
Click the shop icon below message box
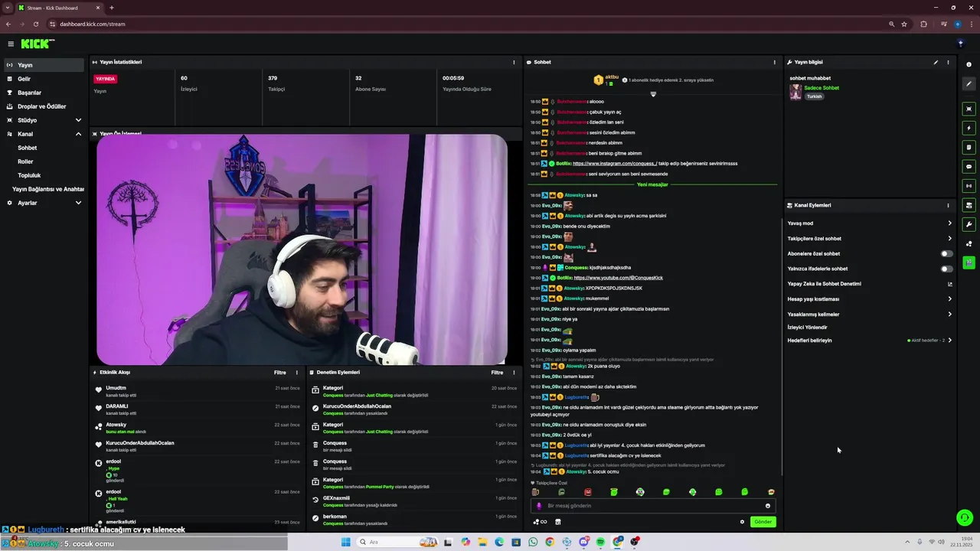click(557, 522)
